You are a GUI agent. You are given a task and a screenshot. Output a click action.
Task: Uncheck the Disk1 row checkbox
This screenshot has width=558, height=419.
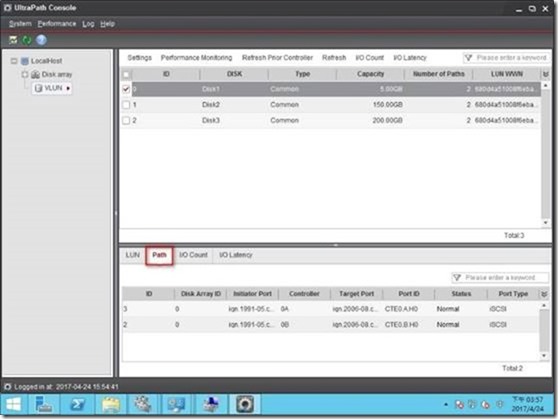(x=126, y=89)
